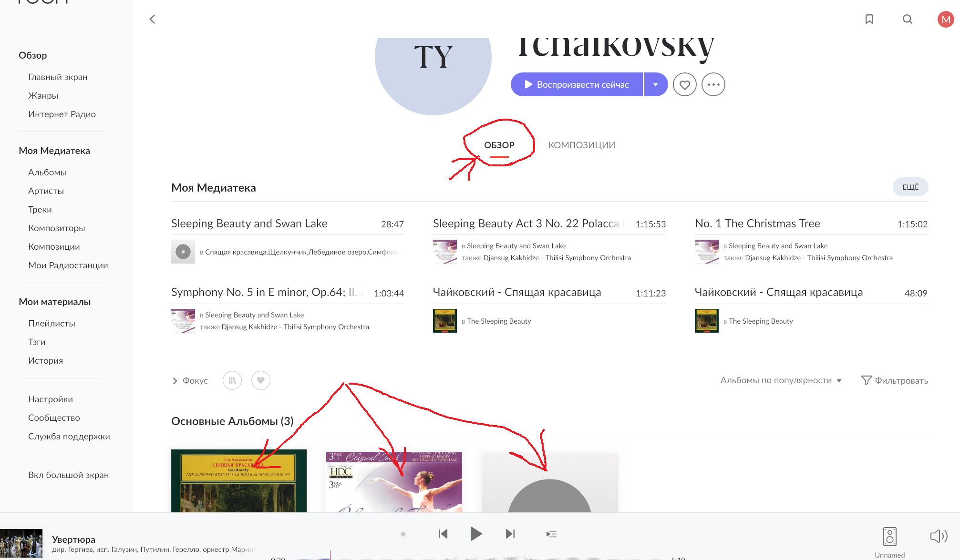
Task: Open the play queue icon
Action: [x=551, y=534]
